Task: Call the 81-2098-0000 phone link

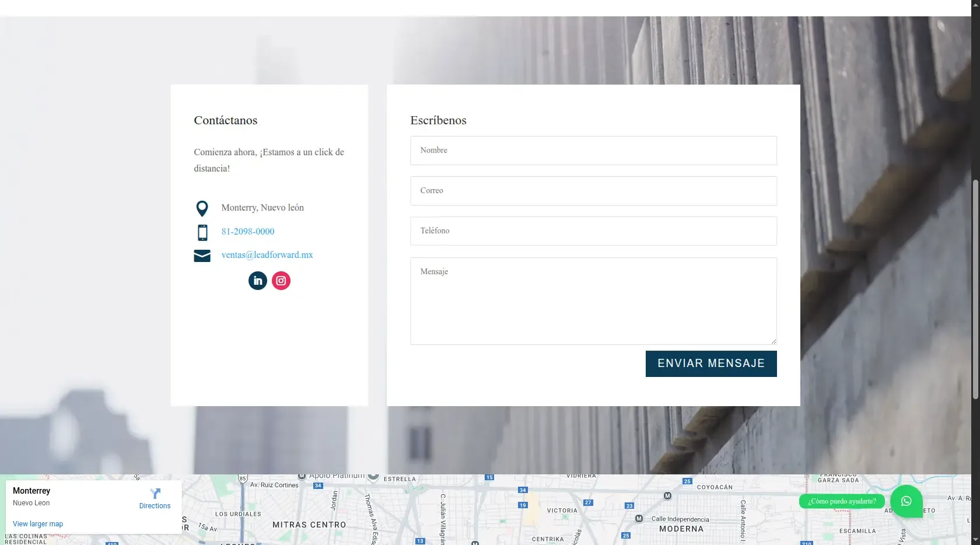Action: coord(247,232)
